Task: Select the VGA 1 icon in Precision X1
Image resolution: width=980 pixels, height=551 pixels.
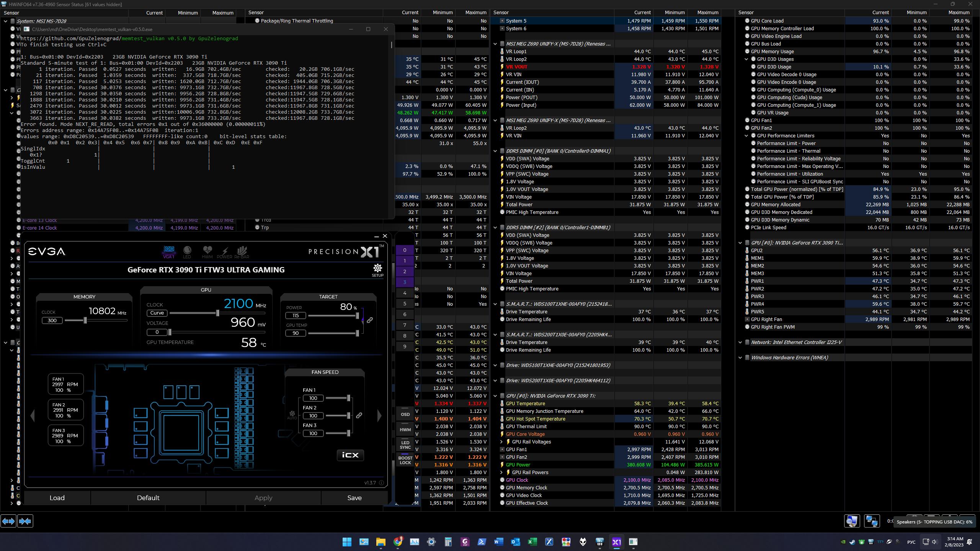Action: (169, 252)
